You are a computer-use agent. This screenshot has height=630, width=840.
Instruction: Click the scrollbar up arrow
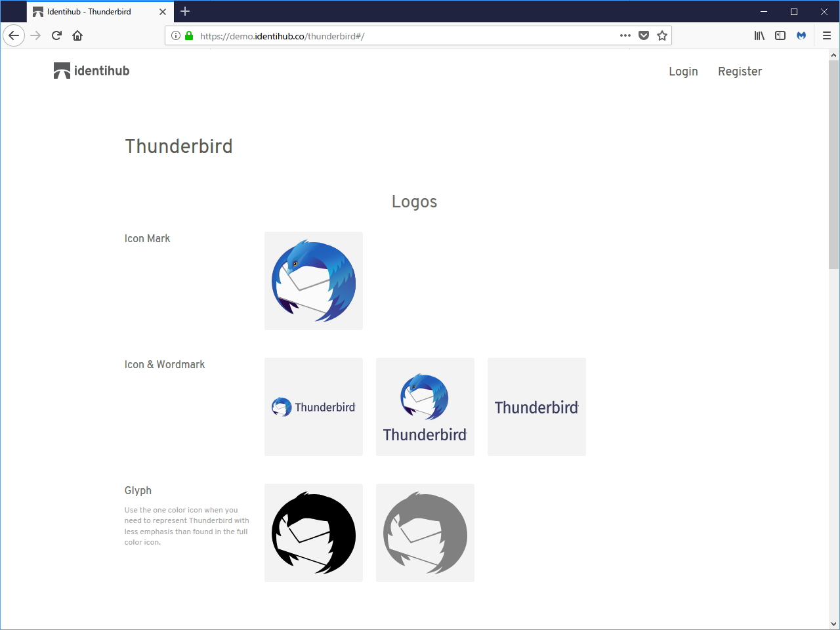[834, 55]
